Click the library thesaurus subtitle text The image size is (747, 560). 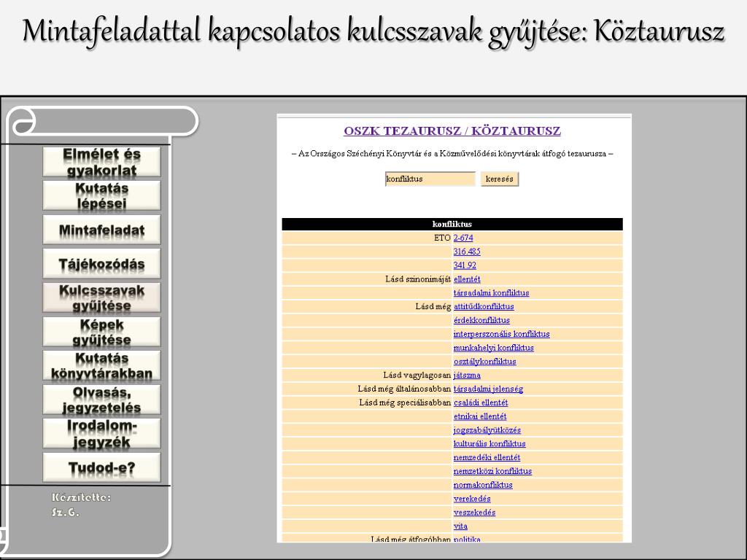452,154
